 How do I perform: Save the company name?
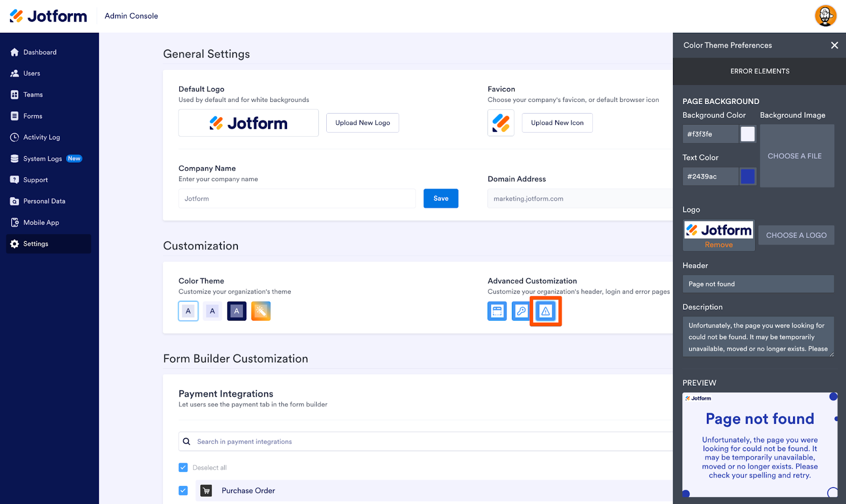pyautogui.click(x=440, y=199)
